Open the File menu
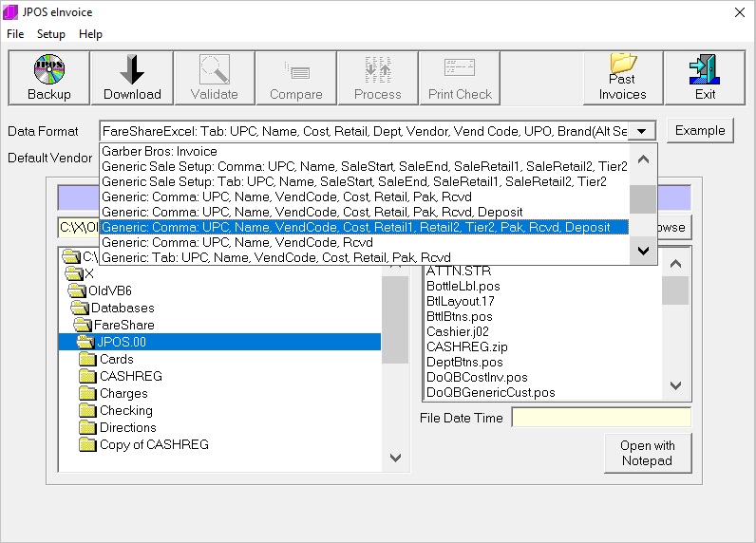The height and width of the screenshot is (543, 756). 15,34
